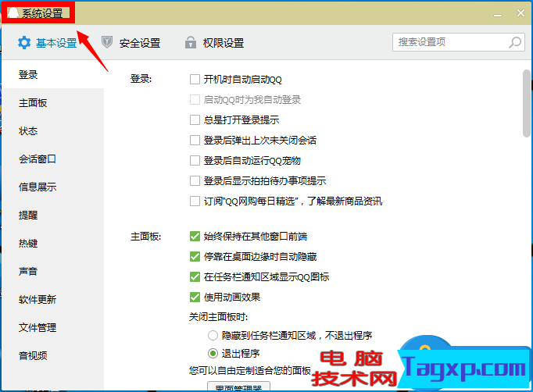Click the gear icon for 基本设置

tap(24, 43)
